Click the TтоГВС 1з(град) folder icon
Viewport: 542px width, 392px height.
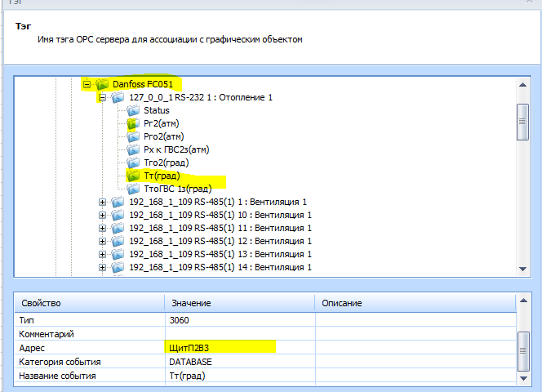[131, 189]
